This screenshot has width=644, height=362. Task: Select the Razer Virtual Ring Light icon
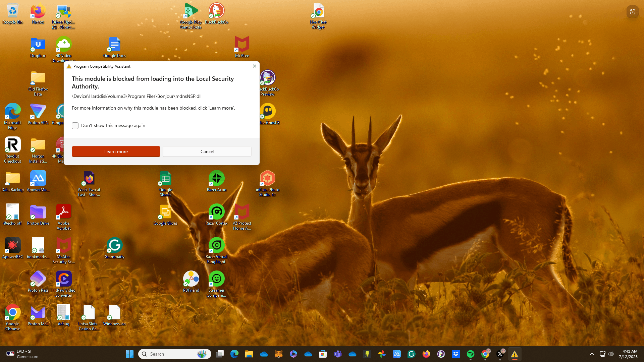[x=216, y=250]
